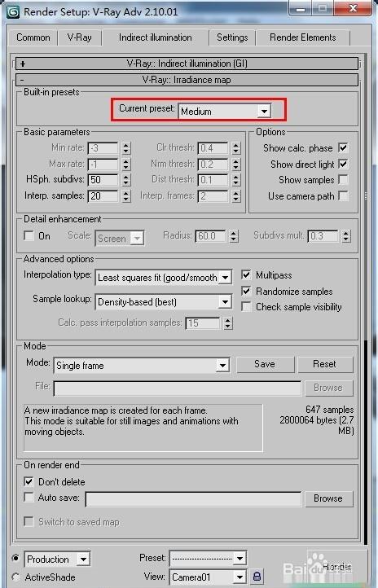The width and height of the screenshot is (378, 588).
Task: Open the render Preset dropdown
Action: click(208, 559)
